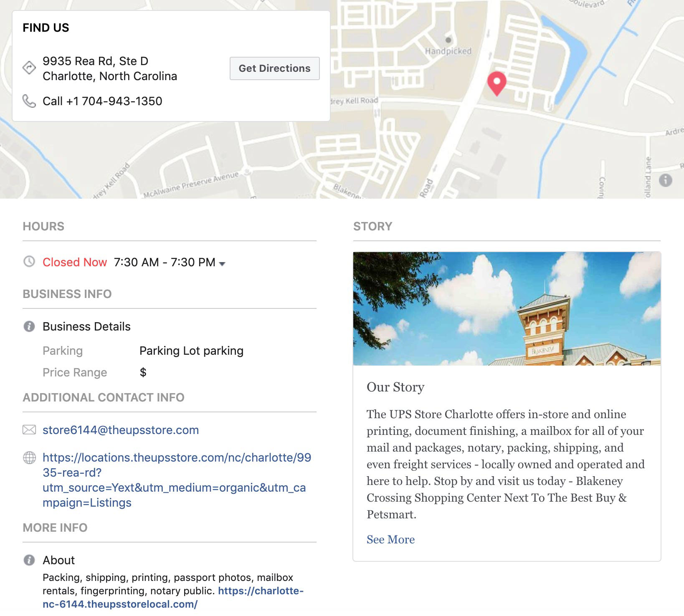The width and height of the screenshot is (684, 616).
Task: Click the About label
Action: (x=58, y=560)
